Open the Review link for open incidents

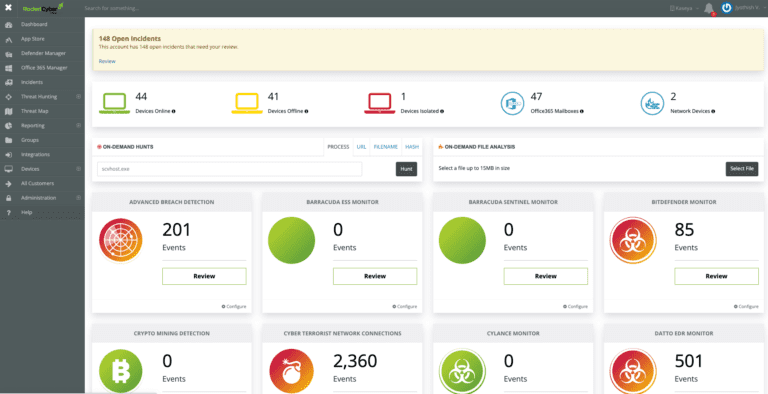pos(107,61)
